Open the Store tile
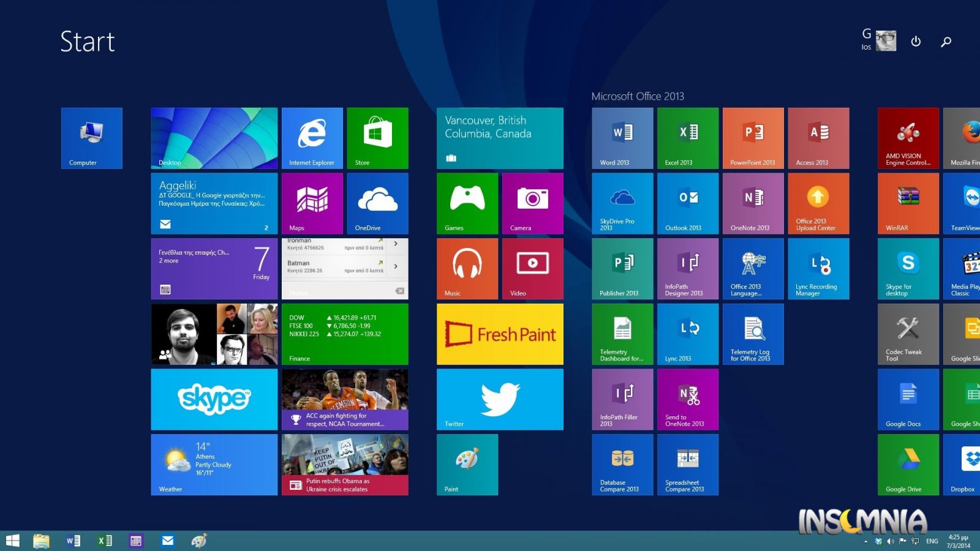Image resolution: width=980 pixels, height=551 pixels. [x=378, y=138]
